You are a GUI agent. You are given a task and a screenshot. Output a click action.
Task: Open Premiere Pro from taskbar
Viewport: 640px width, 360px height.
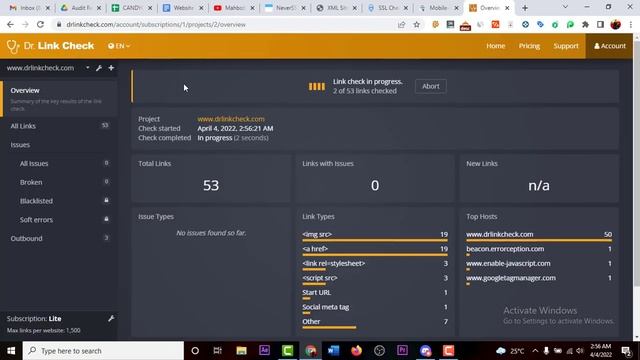click(x=402, y=351)
